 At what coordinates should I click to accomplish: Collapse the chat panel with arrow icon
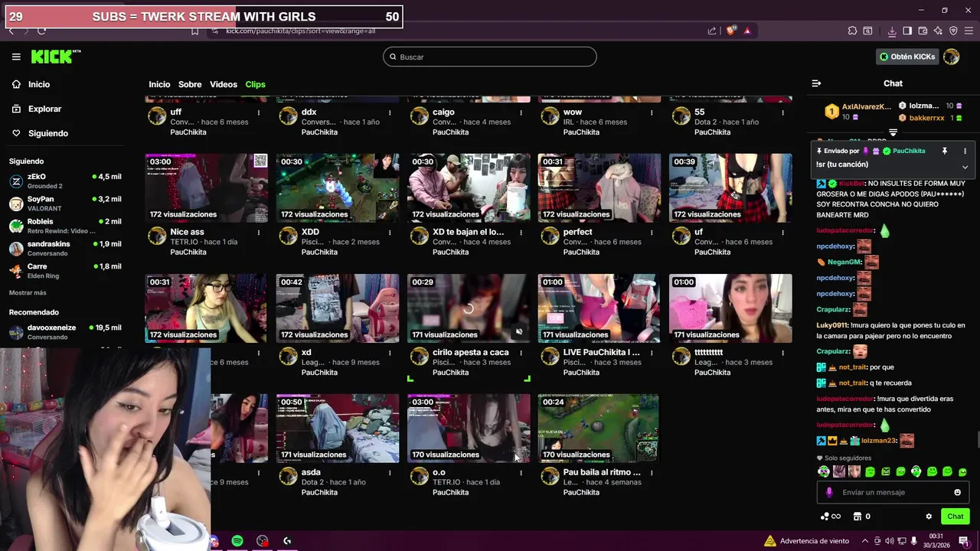[x=816, y=83]
